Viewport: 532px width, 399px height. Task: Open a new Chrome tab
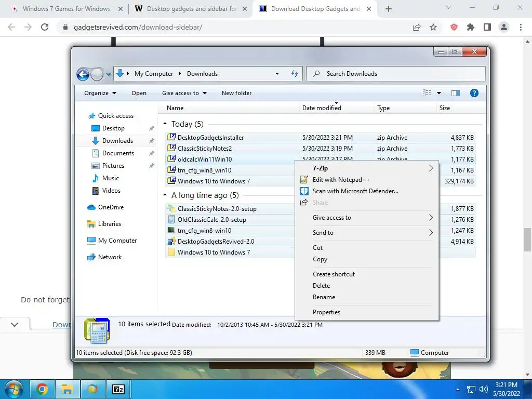pyautogui.click(x=389, y=9)
